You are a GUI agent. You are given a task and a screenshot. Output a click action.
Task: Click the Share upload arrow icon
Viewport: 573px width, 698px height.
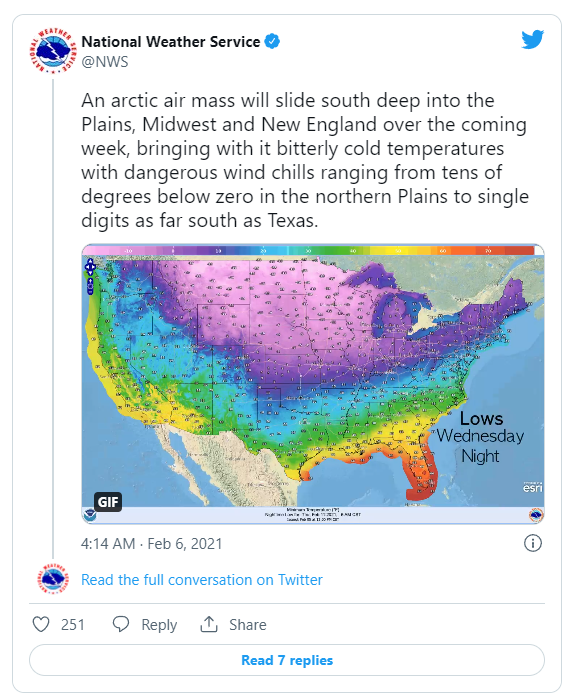click(208, 624)
